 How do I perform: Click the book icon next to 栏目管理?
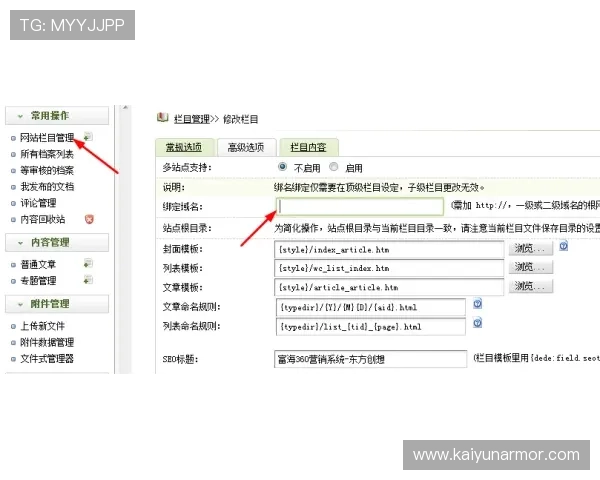coord(163,118)
